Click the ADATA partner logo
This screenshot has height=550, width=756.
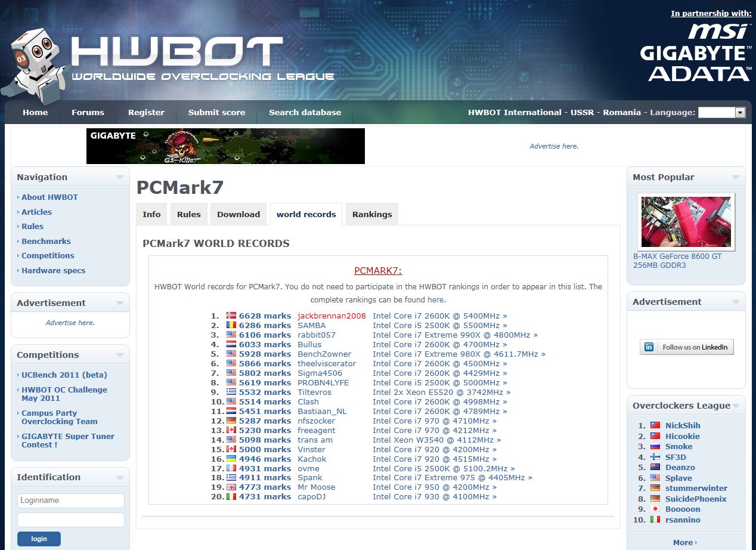pyautogui.click(x=699, y=73)
